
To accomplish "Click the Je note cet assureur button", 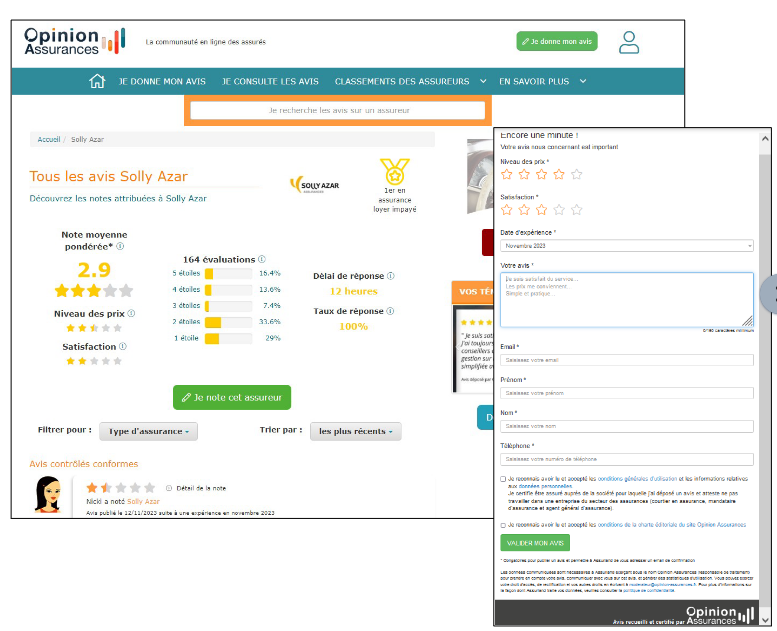I will pos(231,397).
